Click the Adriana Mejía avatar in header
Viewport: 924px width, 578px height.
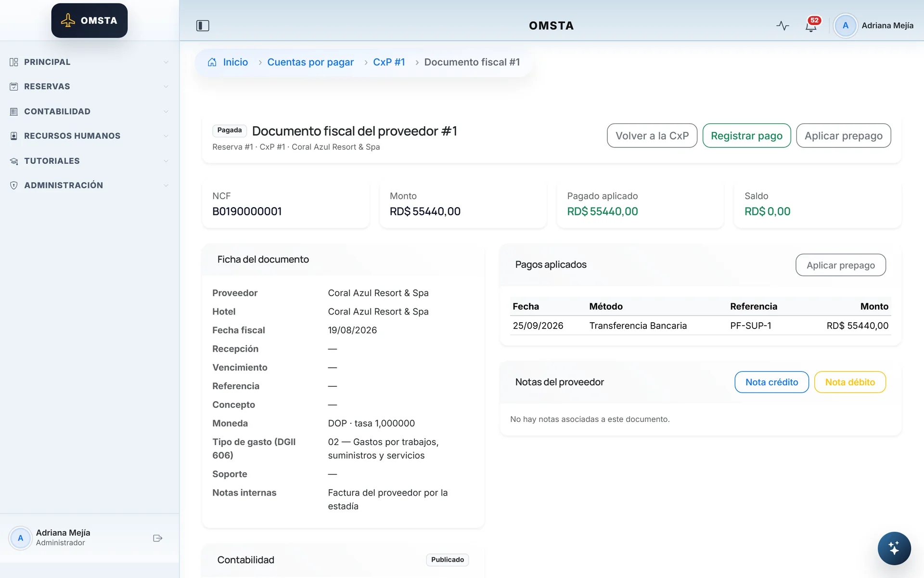coord(845,26)
